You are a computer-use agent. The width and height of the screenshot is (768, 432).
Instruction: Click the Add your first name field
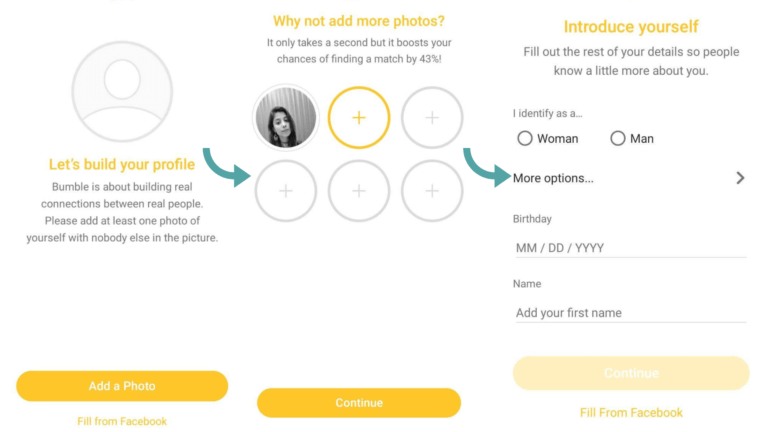point(630,312)
